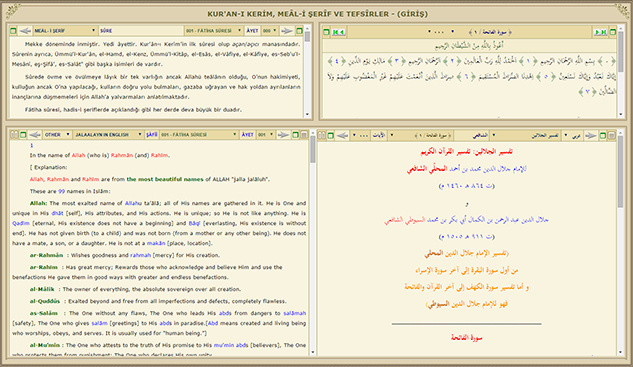Image resolution: width=633 pixels, height=367 pixels.
Task: Open the الآيات dropdown
Action: point(379,135)
